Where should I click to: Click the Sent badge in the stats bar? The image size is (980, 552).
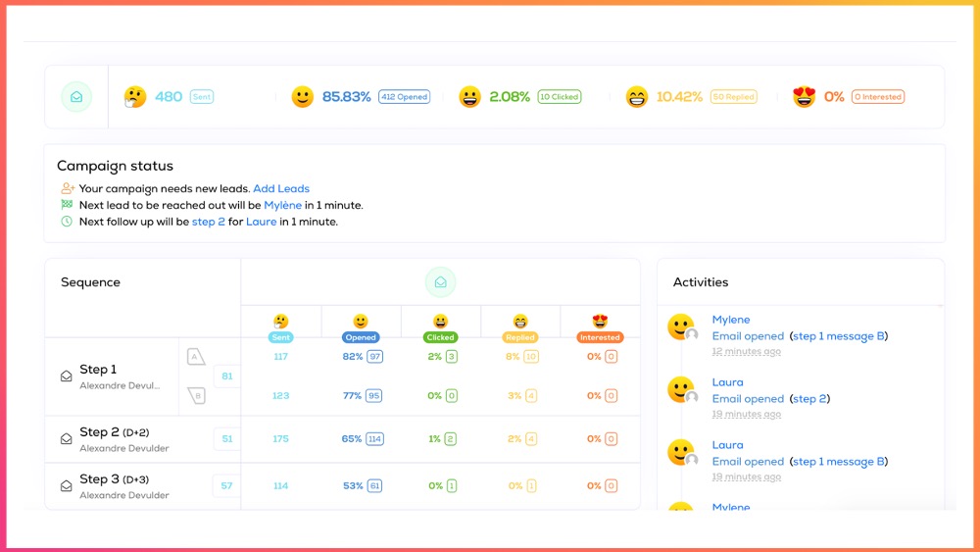click(x=202, y=97)
